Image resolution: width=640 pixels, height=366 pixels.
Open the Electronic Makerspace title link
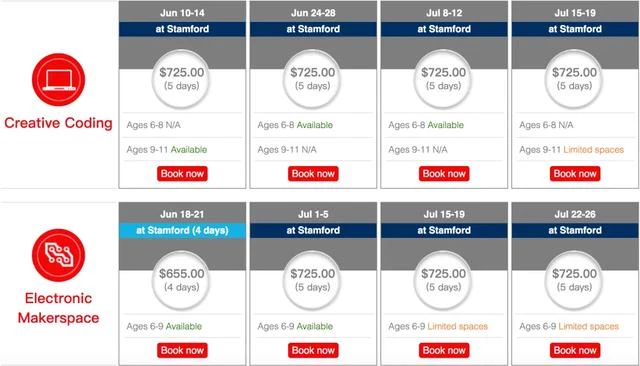click(x=58, y=308)
